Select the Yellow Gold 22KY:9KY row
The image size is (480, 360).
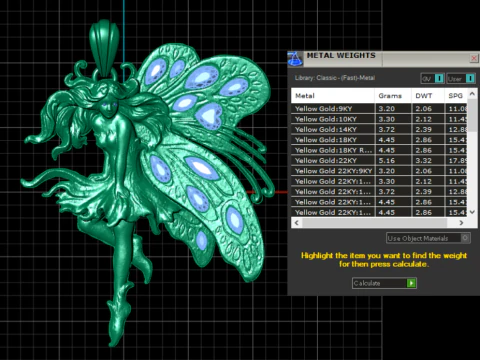[x=379, y=171]
